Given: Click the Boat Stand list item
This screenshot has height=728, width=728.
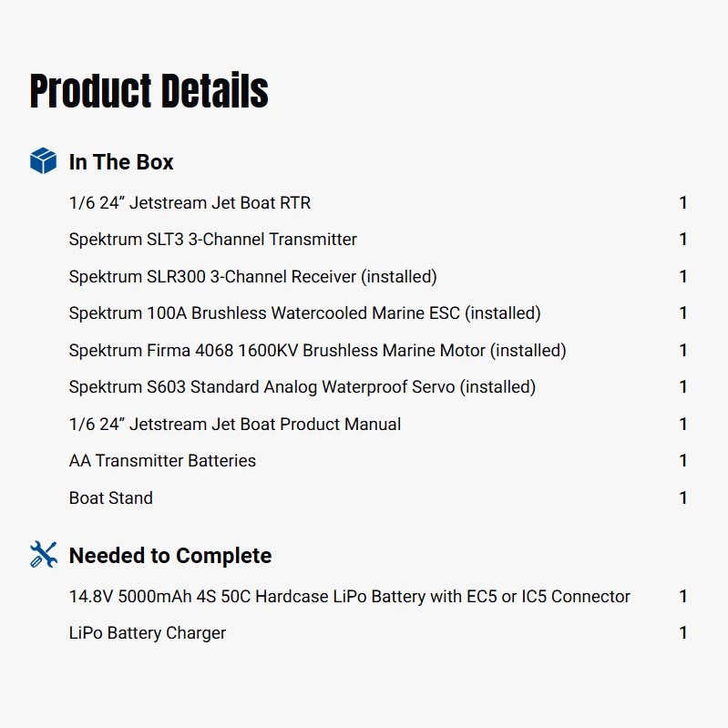Looking at the screenshot, I should [111, 497].
